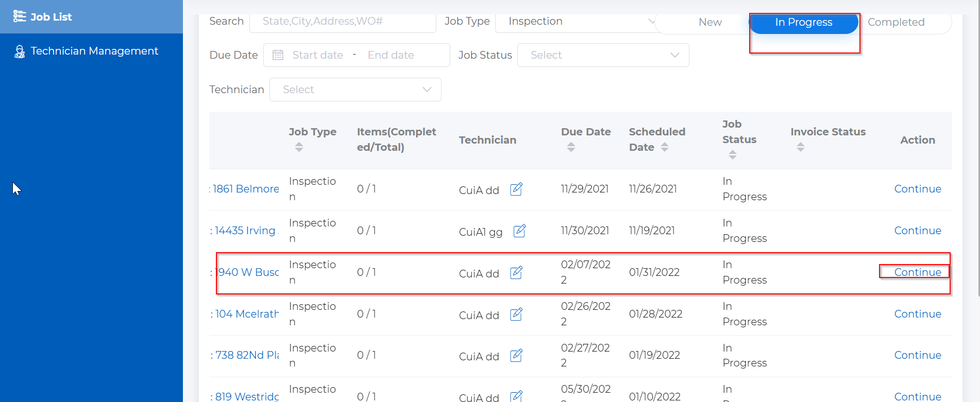The image size is (980, 402).
Task: Open the 104 Mcelrath job link
Action: click(244, 314)
